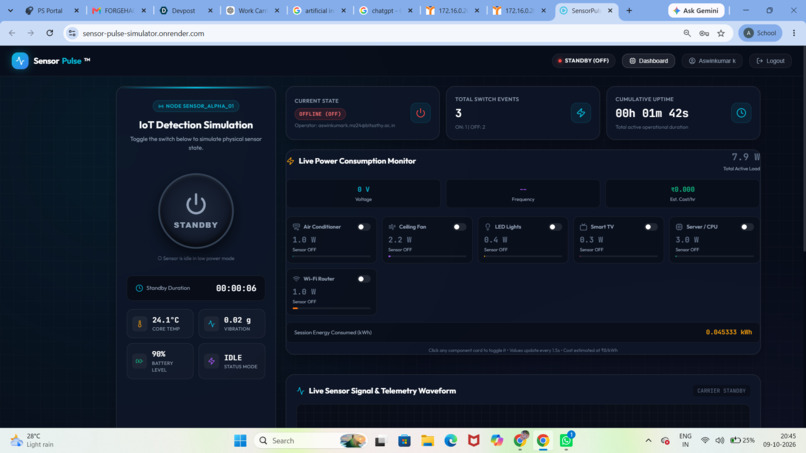Click the browser back arrow
The width and height of the screenshot is (806, 453).
pos(12,33)
